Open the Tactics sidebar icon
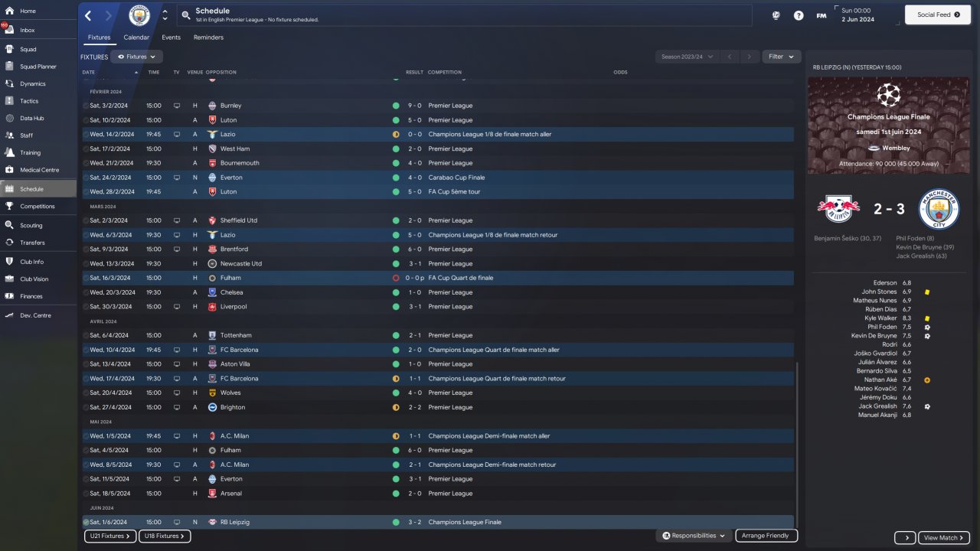The image size is (980, 551). (9, 101)
